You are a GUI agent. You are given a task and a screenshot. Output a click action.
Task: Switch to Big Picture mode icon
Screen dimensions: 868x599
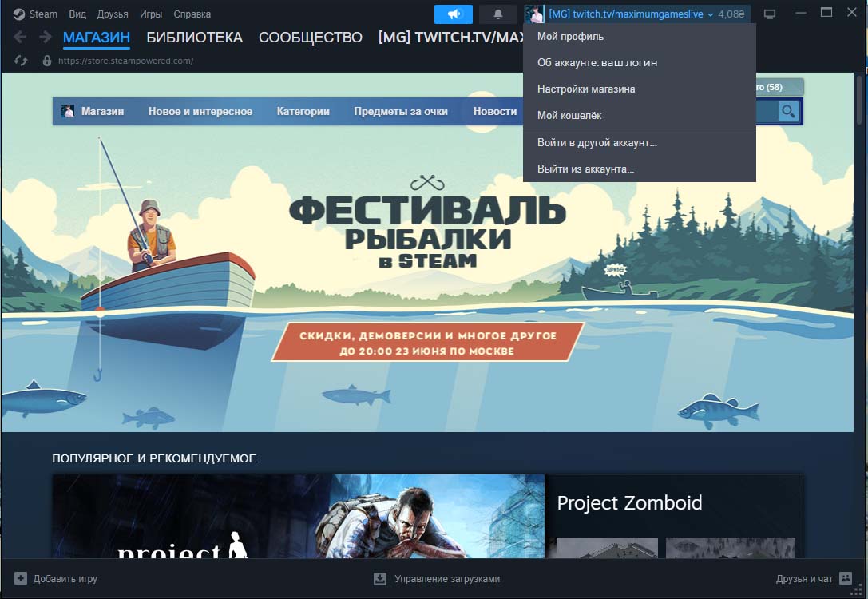pos(770,14)
